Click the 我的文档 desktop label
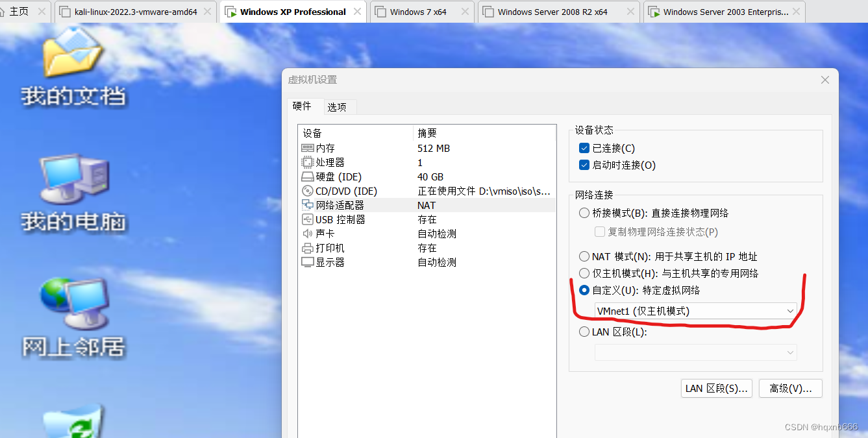Image resolution: width=868 pixels, height=438 pixels. pos(73,97)
